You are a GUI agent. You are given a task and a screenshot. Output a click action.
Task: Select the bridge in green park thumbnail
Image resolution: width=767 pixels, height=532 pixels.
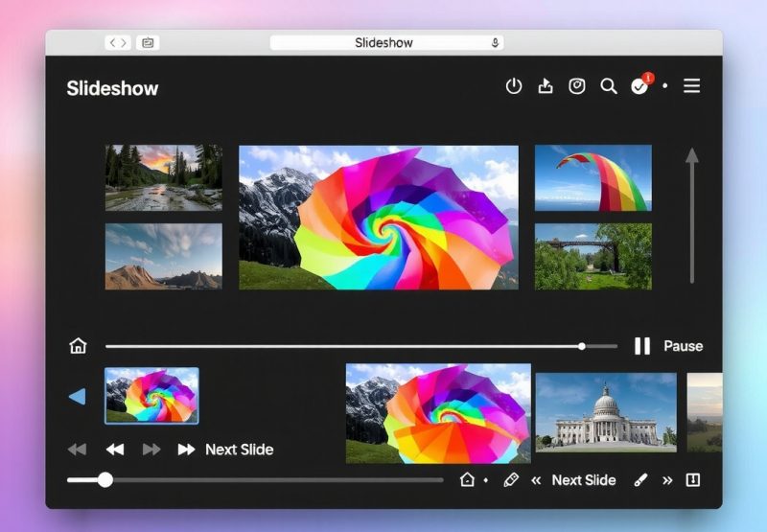[593, 257]
